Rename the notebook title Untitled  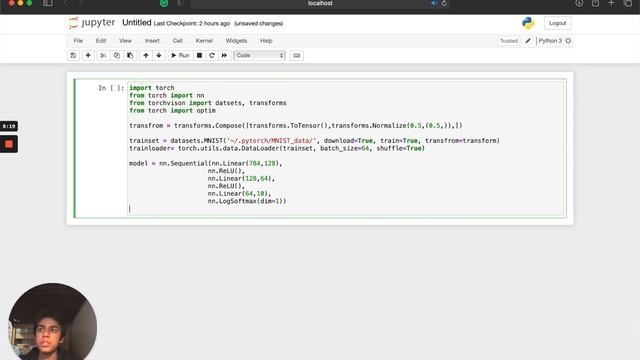[137, 23]
